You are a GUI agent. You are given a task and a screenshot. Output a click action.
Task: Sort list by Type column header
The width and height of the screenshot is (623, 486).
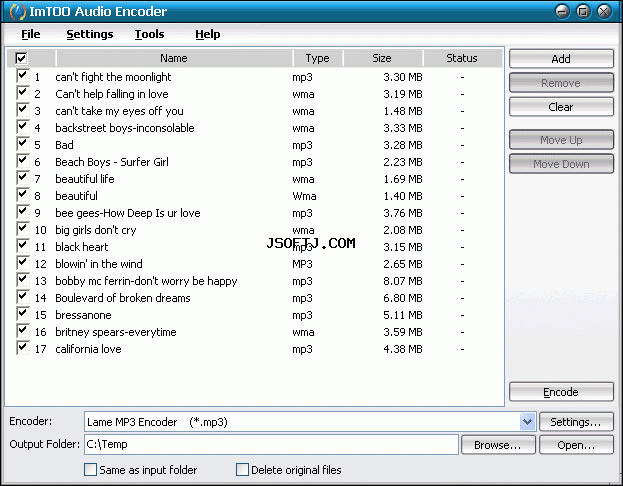click(x=317, y=58)
